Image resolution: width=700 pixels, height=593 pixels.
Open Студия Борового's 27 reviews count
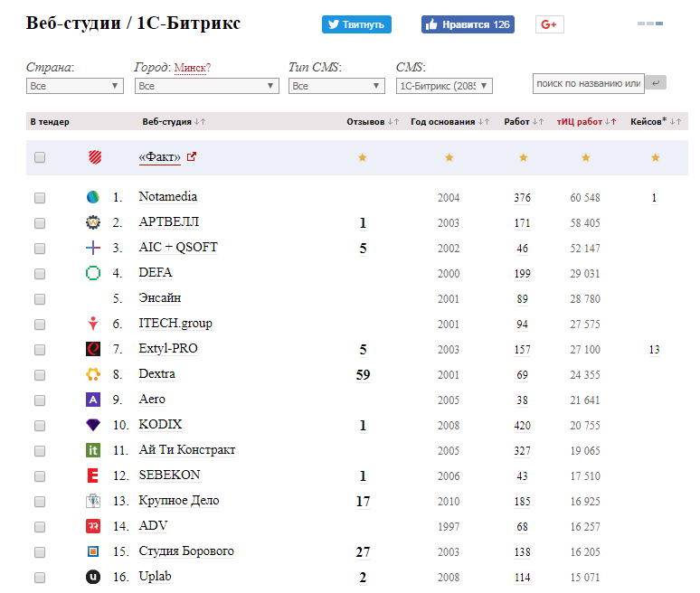point(363,552)
